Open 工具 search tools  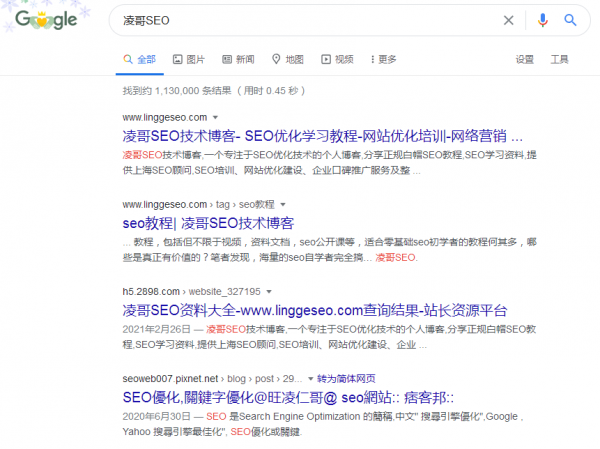tap(559, 59)
